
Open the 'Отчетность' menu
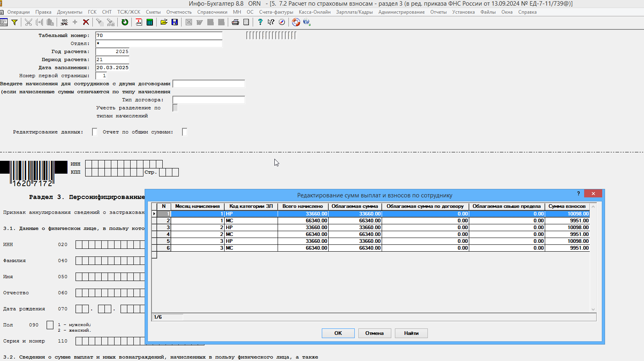pos(179,12)
